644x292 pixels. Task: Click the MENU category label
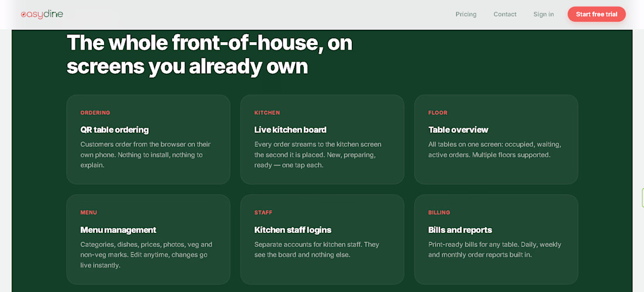coord(89,213)
